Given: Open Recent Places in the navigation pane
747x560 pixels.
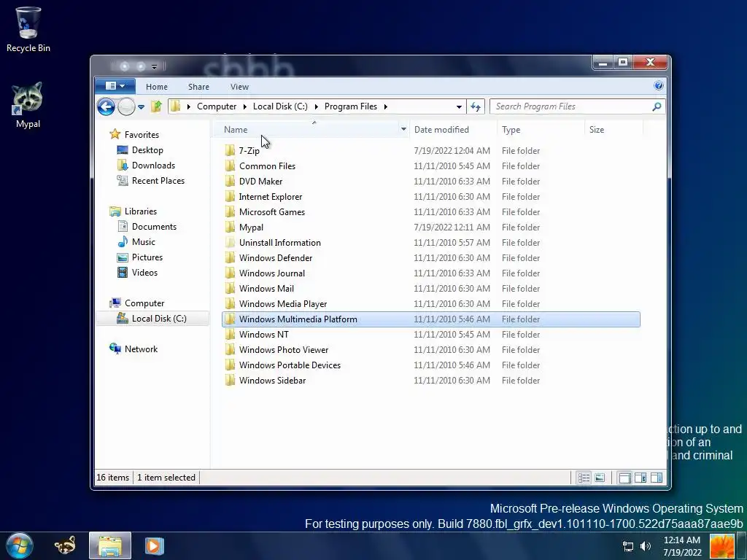Looking at the screenshot, I should click(x=158, y=181).
